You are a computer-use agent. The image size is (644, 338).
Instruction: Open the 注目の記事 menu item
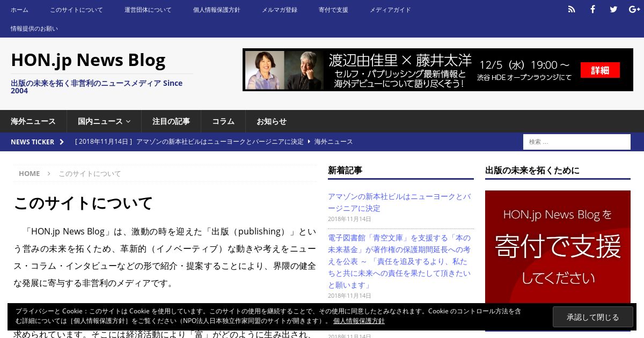click(x=171, y=121)
